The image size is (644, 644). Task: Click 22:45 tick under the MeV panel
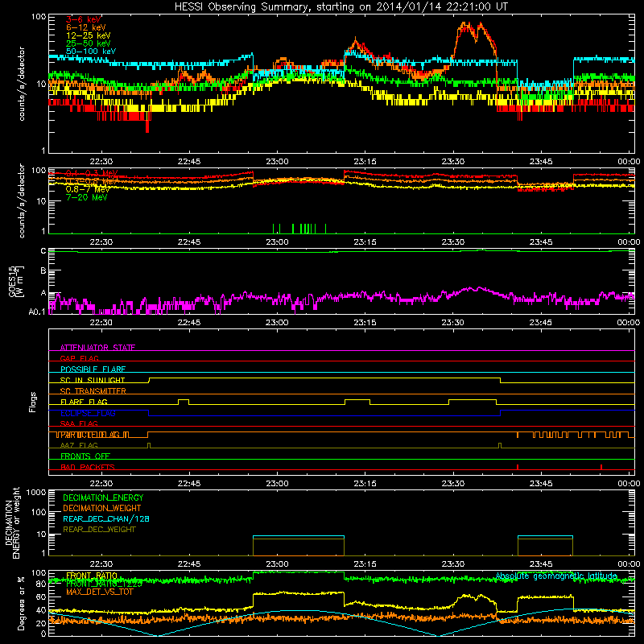pyautogui.click(x=189, y=242)
